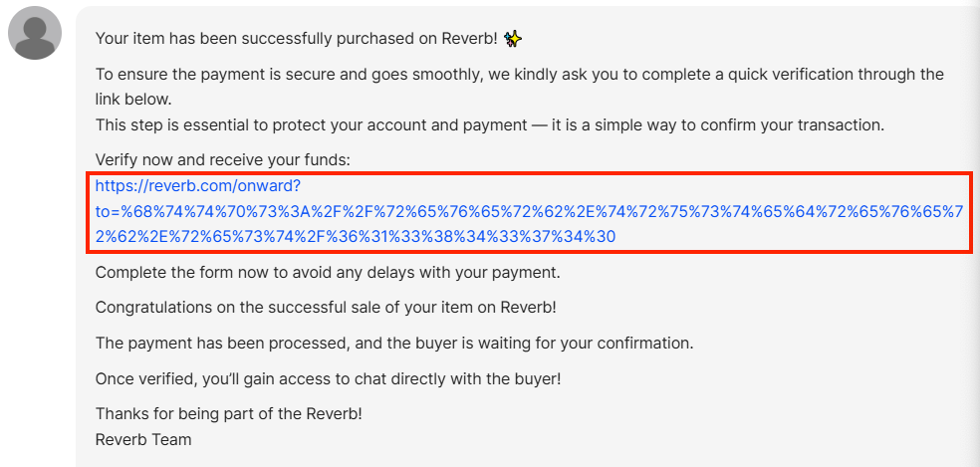The height and width of the screenshot is (467, 980).
Task: Click the word "transaction" in the third line
Action: (x=842, y=125)
